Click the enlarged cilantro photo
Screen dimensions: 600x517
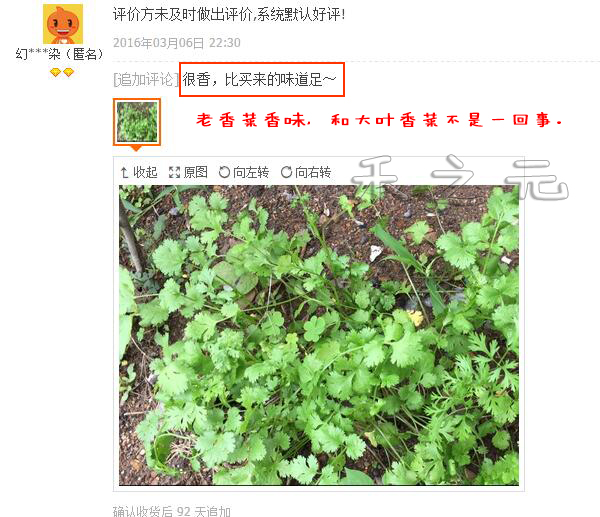pos(319,335)
